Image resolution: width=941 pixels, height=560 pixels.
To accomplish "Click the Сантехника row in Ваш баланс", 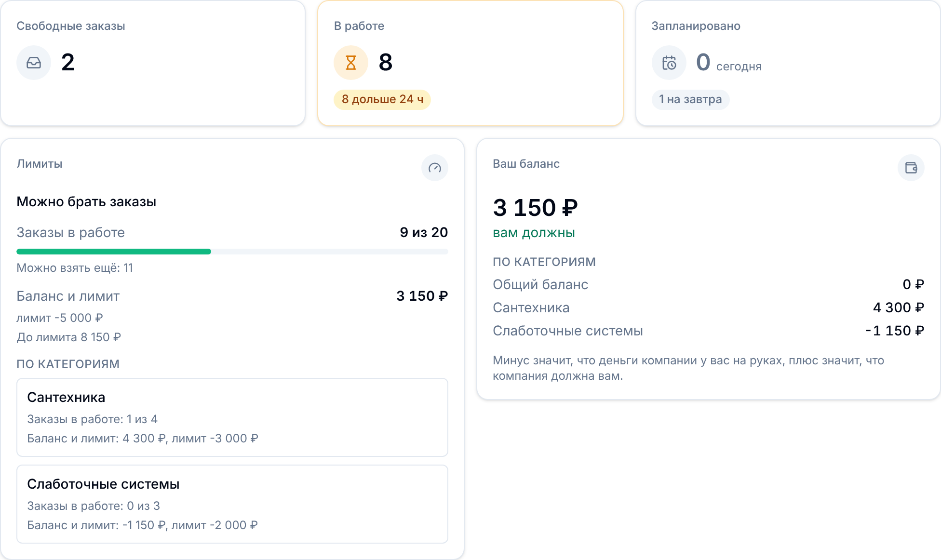I will pyautogui.click(x=708, y=307).
